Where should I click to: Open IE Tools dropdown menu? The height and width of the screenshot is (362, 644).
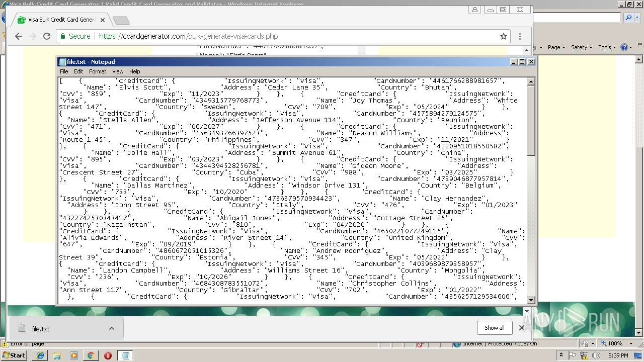tap(607, 47)
